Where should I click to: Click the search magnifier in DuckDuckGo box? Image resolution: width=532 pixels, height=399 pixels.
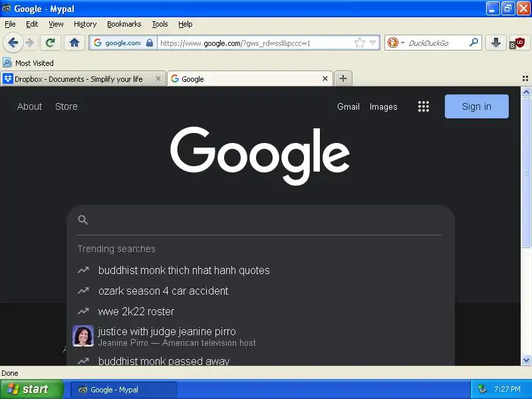tap(473, 43)
